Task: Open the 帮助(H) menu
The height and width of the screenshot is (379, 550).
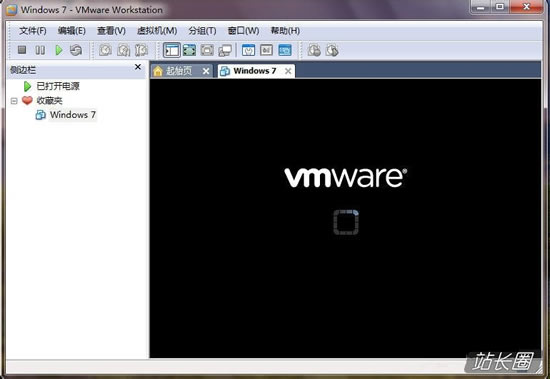Action: (x=285, y=31)
